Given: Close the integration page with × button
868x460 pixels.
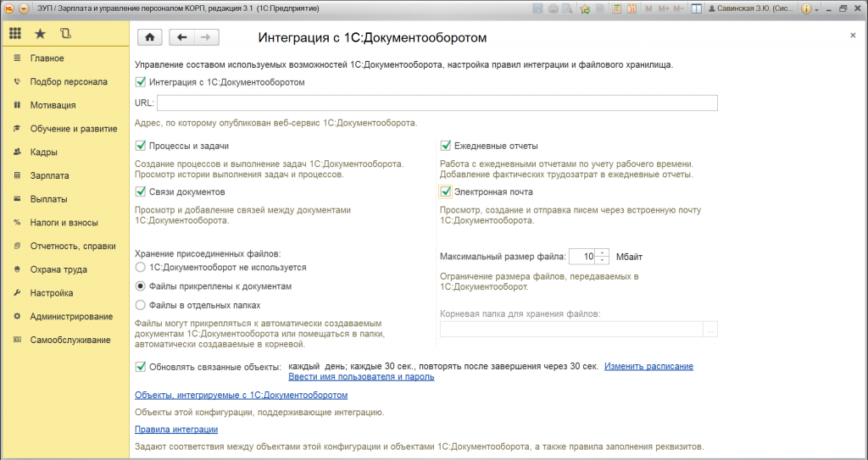Looking at the screenshot, I should (853, 36).
